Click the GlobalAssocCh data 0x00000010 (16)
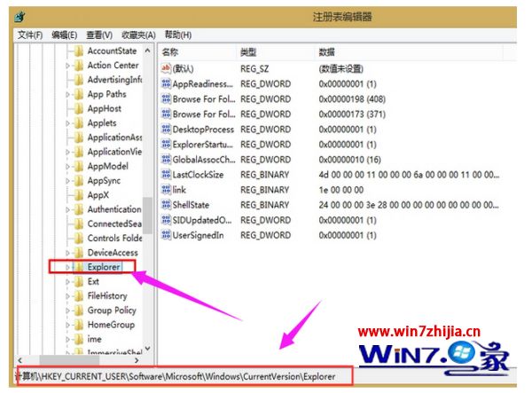 coord(349,160)
